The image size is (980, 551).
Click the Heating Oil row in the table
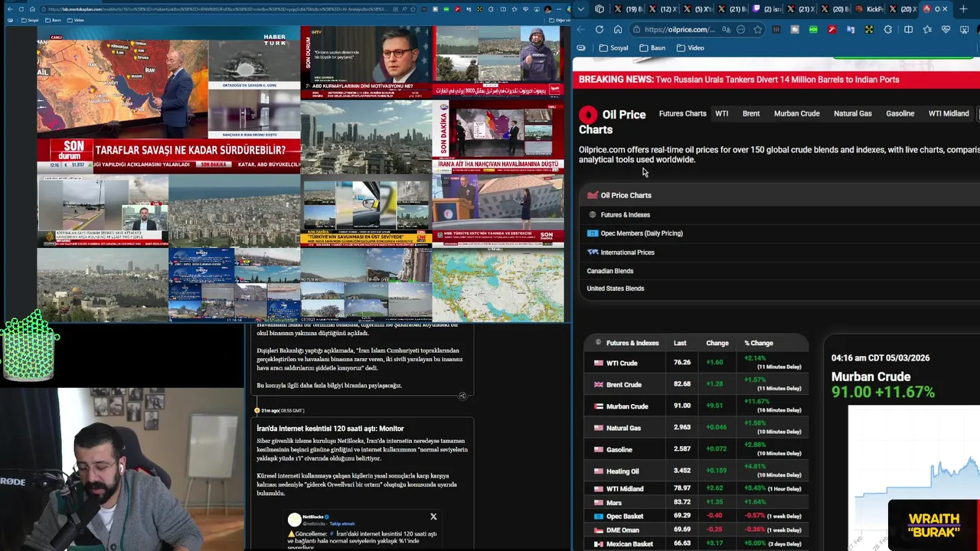697,471
